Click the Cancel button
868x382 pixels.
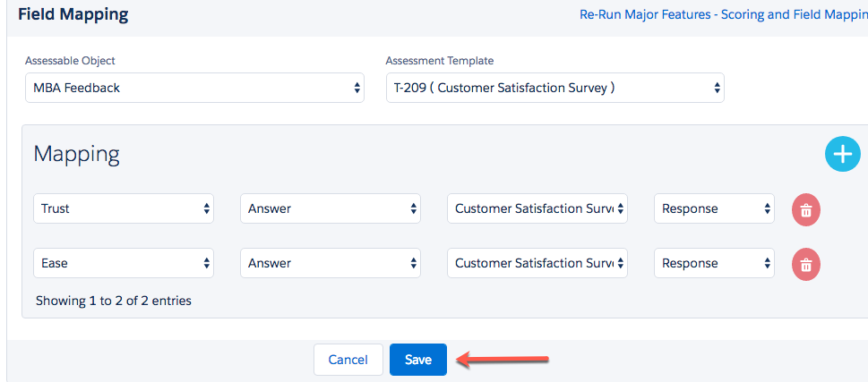pos(348,360)
